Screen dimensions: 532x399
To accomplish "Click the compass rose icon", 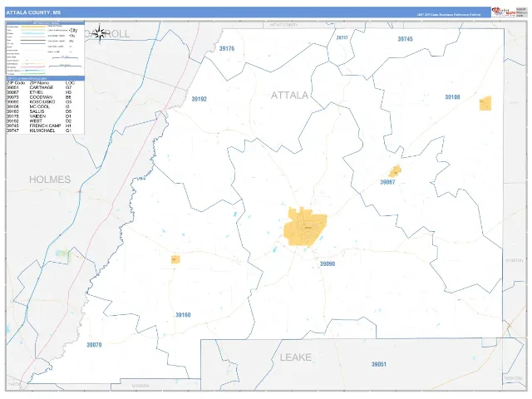I will click(x=100, y=33).
